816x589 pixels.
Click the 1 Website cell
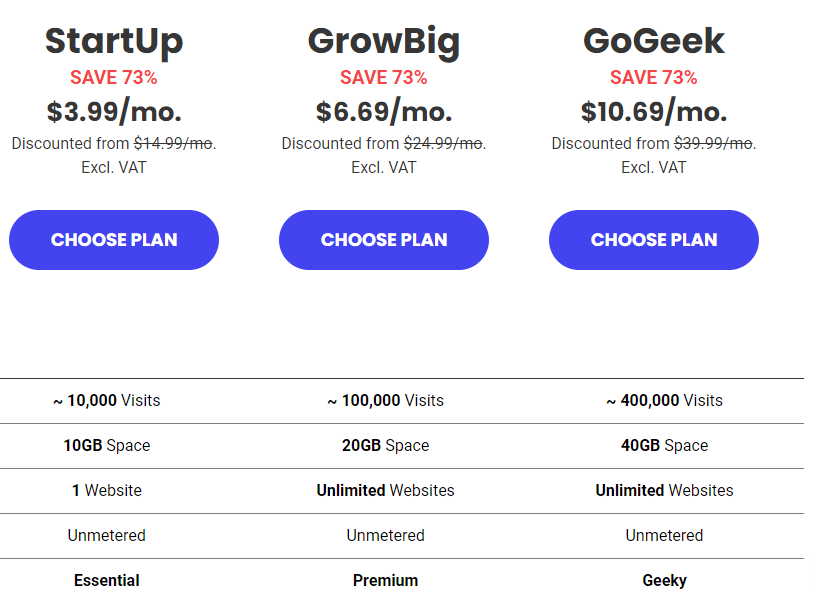[107, 490]
